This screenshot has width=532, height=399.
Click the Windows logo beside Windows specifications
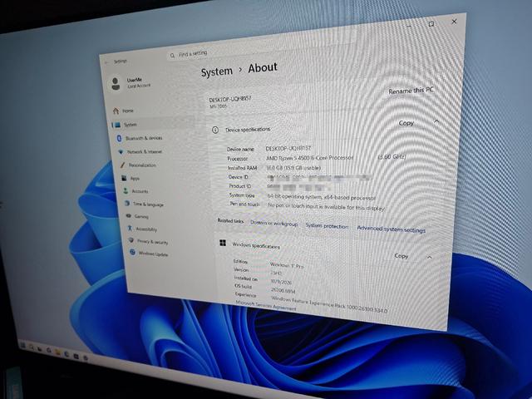(223, 243)
